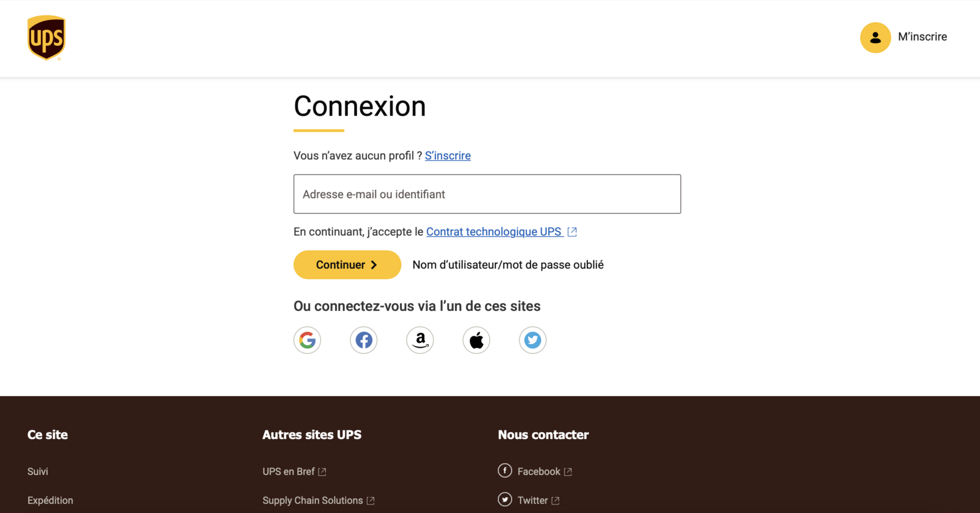Sign in with the Amazon icon

tap(420, 340)
